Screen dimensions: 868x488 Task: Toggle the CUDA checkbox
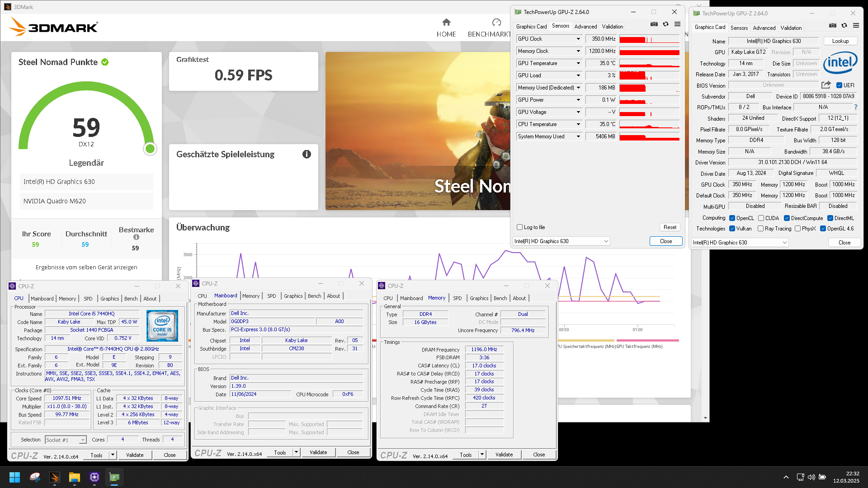click(x=761, y=218)
